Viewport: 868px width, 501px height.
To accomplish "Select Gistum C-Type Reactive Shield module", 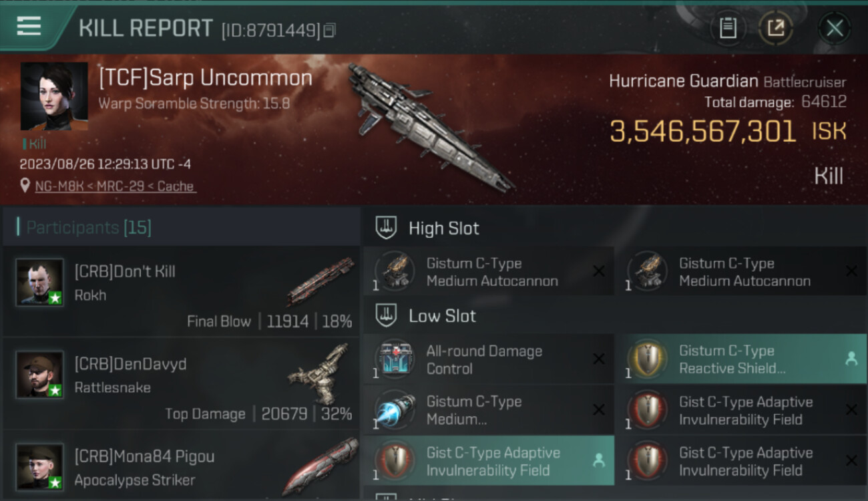I will (741, 359).
